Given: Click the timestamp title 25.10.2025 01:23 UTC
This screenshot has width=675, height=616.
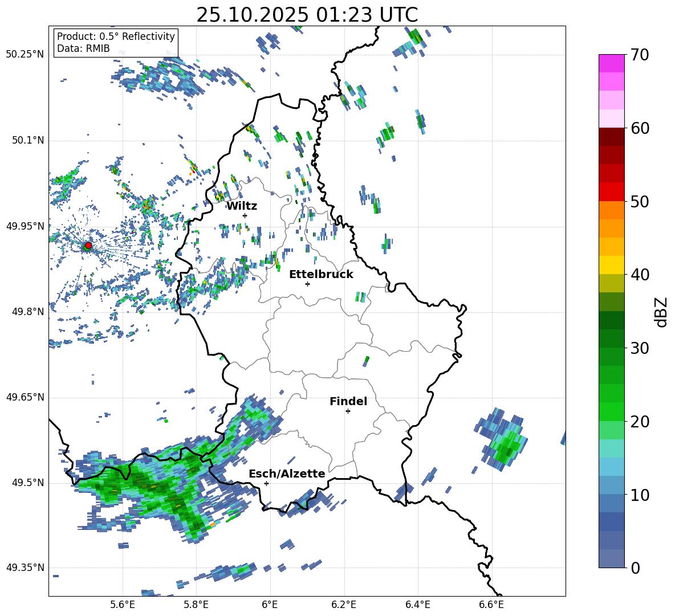Looking at the screenshot, I should click(307, 15).
